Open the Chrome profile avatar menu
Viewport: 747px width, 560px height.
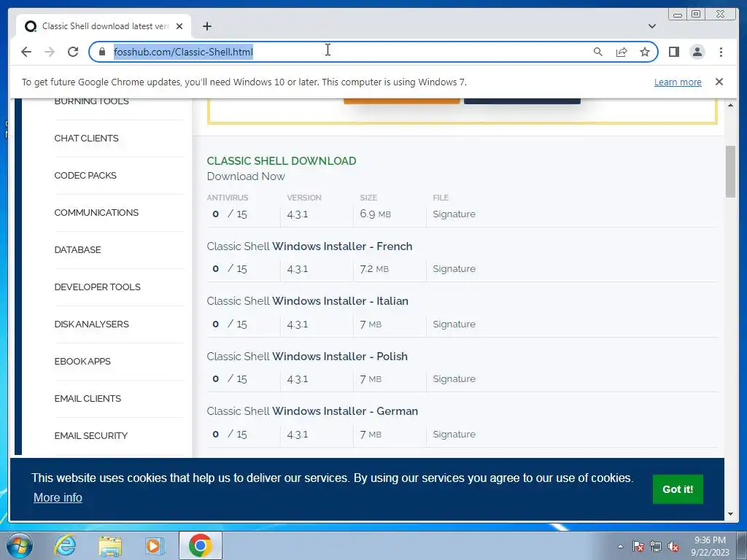[x=697, y=52]
